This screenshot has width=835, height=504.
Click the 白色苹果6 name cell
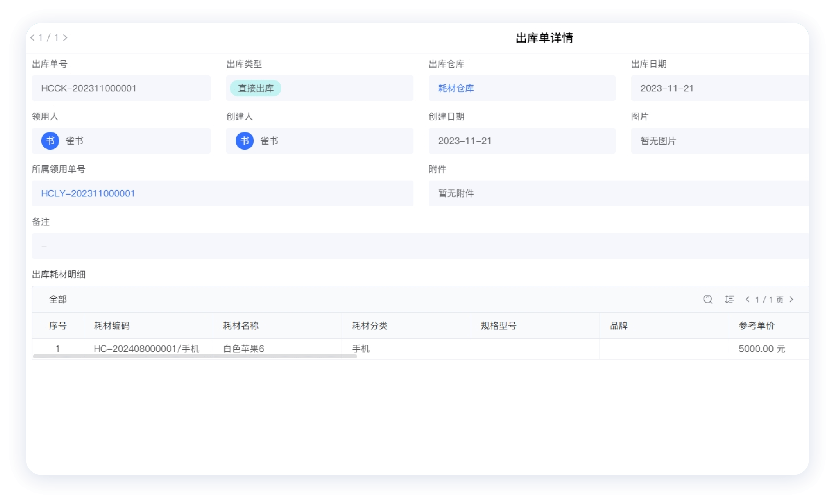[277, 349]
